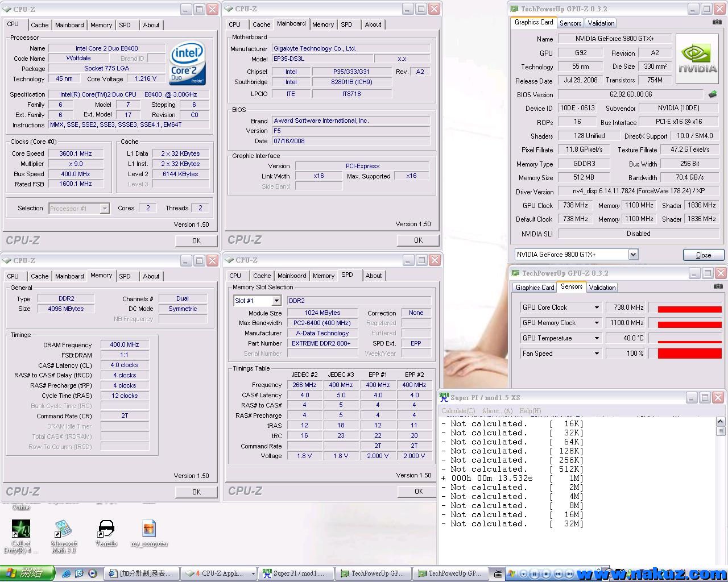Open the Calculate(C) menu in Super PI
Viewport: 728px width, 582px height.
(458, 411)
